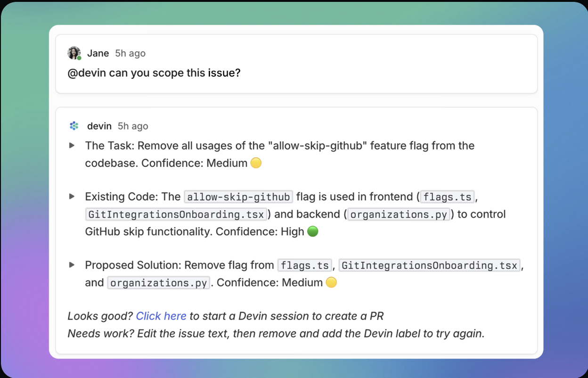Expand The Task section triangle
Screen dimensions: 588x378
point(72,145)
